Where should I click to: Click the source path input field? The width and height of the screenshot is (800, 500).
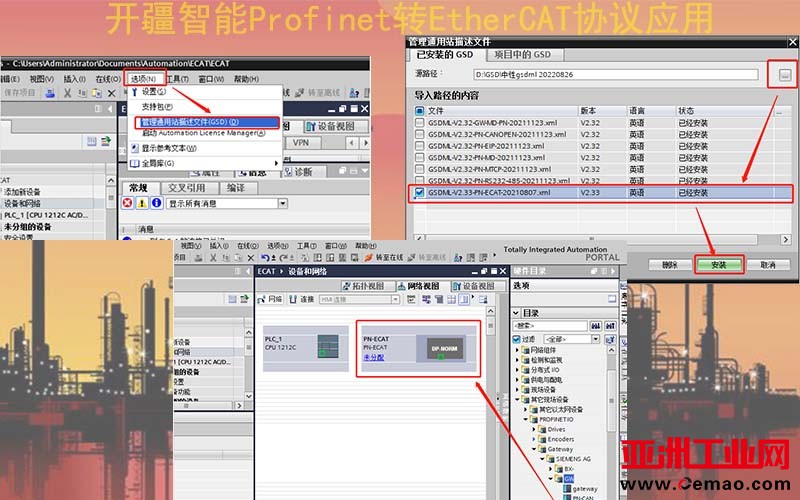click(615, 74)
